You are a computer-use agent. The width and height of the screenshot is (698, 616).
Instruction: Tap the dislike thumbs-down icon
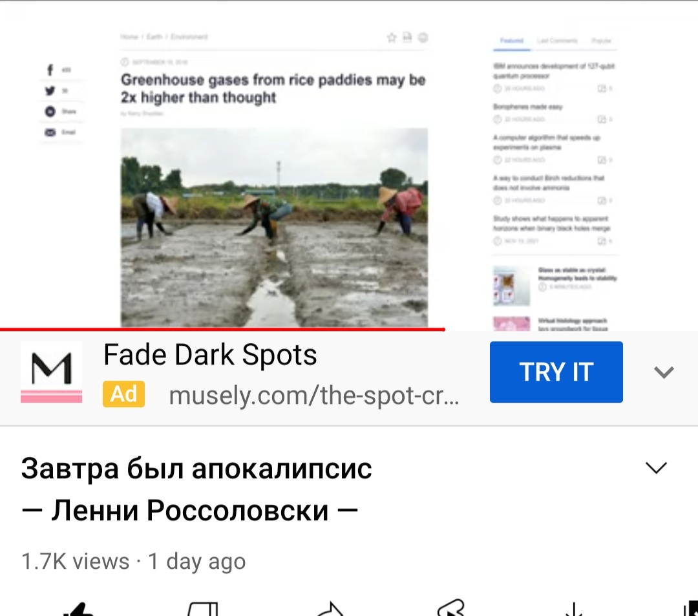click(x=203, y=609)
